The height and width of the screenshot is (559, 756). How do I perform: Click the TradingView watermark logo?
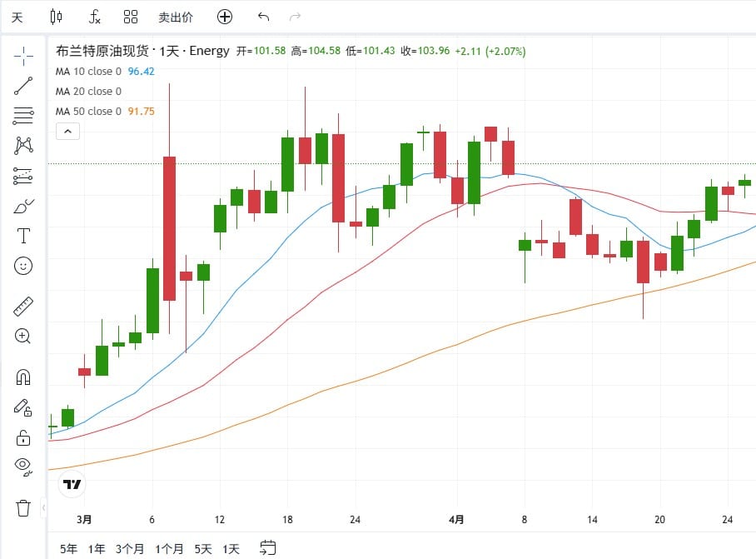(71, 483)
